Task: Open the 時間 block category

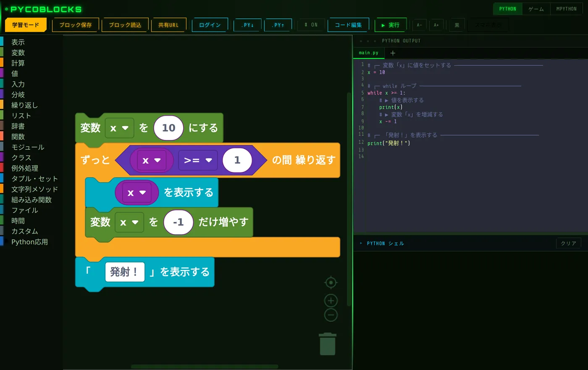Action: [18, 221]
